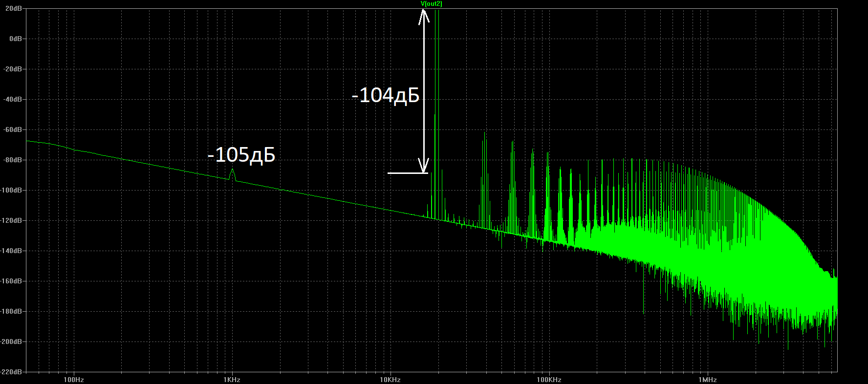The width and height of the screenshot is (868, 384).
Task: Click the -140dB vertical axis label
Action: 11,251
